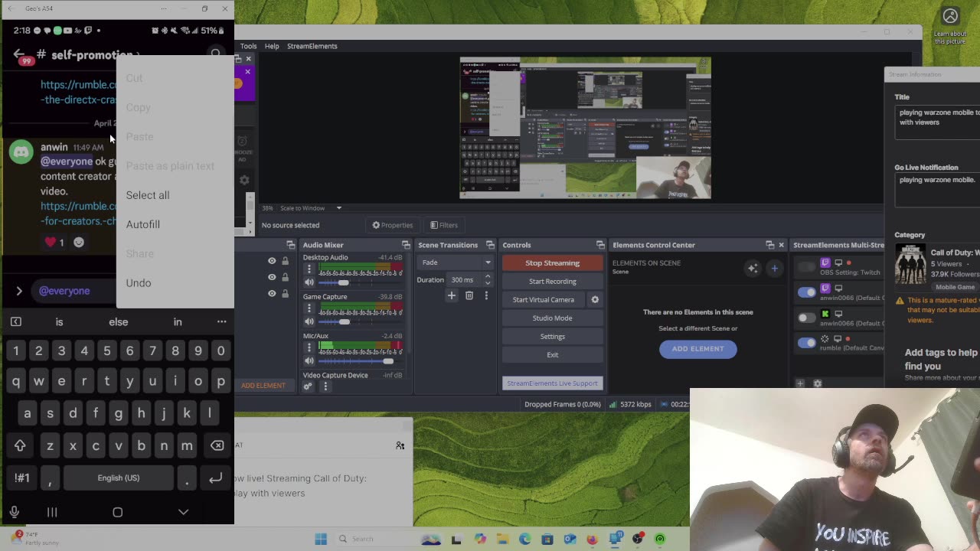Toggle lock on the first source
This screenshot has height=551, width=980.
coord(285,261)
